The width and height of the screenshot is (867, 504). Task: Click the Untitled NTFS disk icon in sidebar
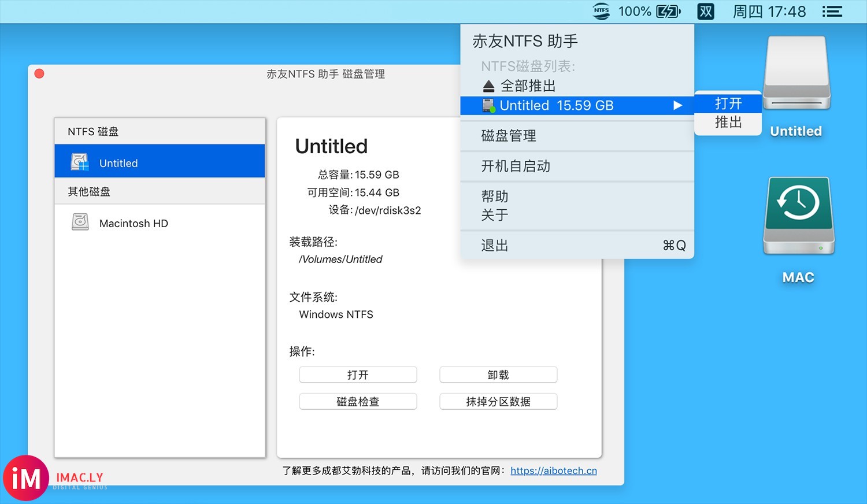[x=80, y=162]
